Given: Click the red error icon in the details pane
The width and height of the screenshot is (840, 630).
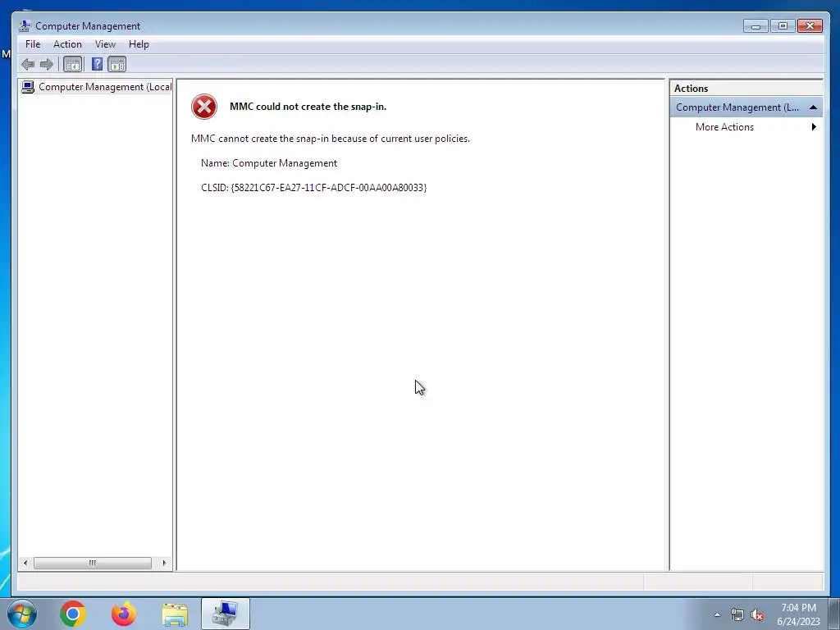Looking at the screenshot, I should pos(204,107).
